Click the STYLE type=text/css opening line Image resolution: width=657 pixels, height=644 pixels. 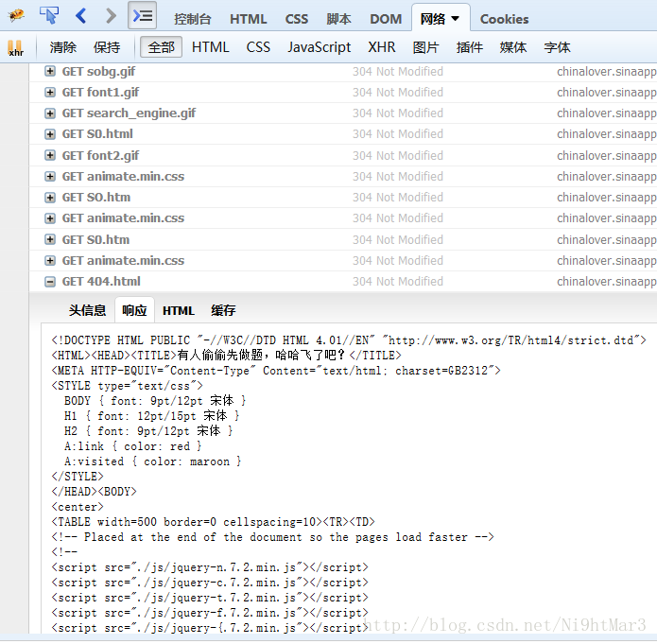(127, 386)
